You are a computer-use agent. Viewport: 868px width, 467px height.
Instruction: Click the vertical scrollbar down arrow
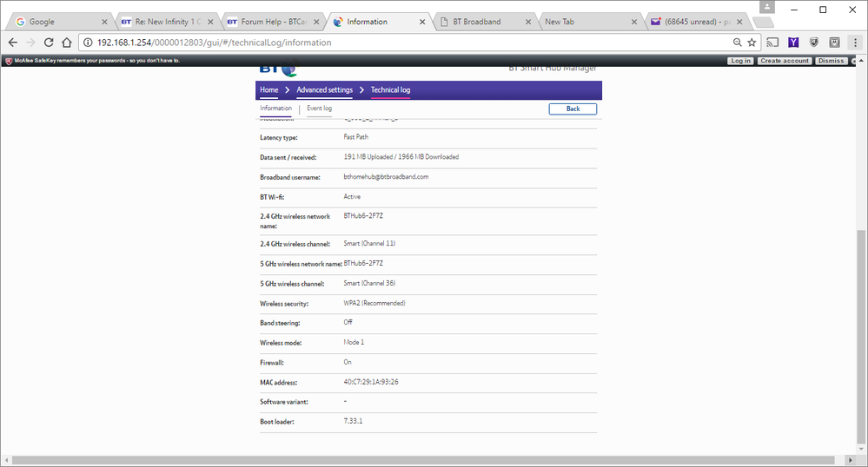[860, 449]
